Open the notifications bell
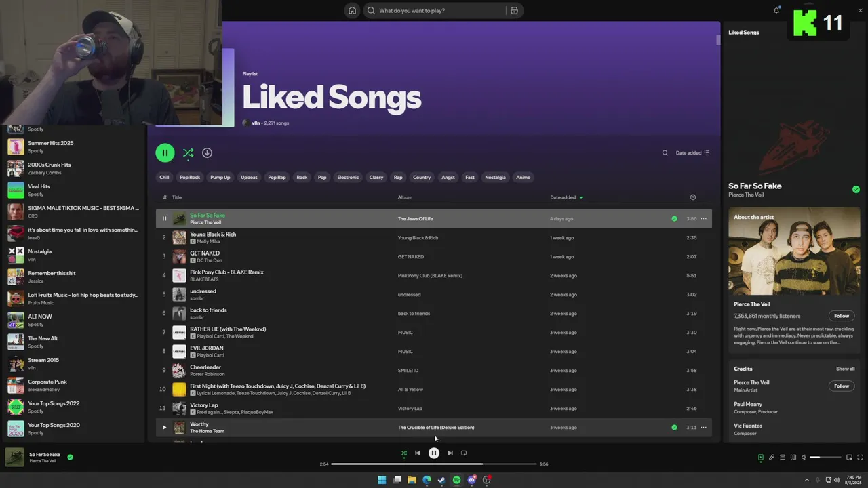The image size is (868, 488). point(776,10)
